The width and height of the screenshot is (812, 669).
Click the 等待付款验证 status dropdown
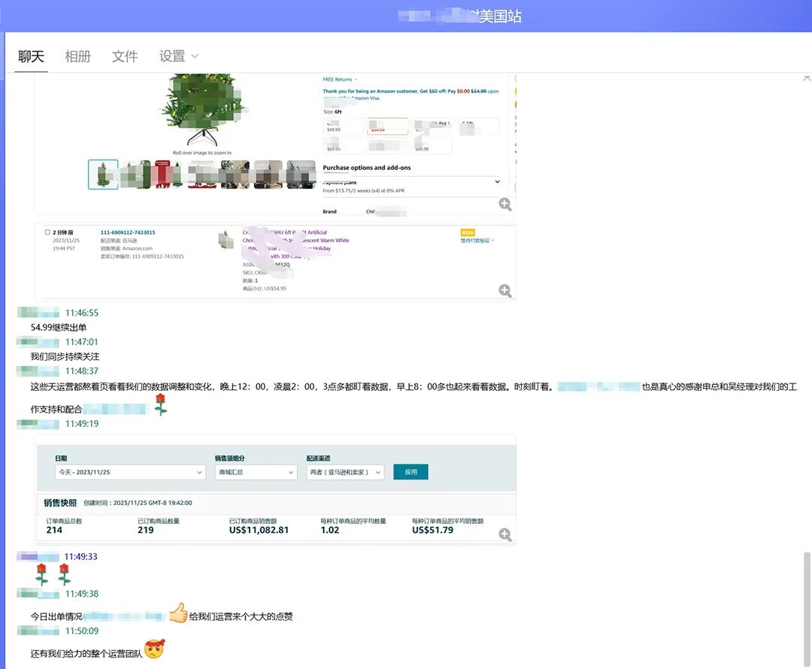click(x=477, y=241)
